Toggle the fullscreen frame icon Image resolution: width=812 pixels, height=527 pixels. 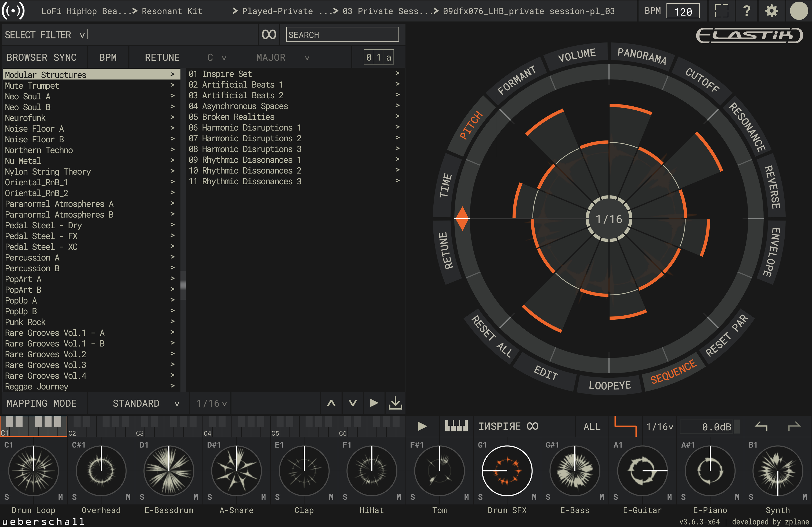pos(722,11)
